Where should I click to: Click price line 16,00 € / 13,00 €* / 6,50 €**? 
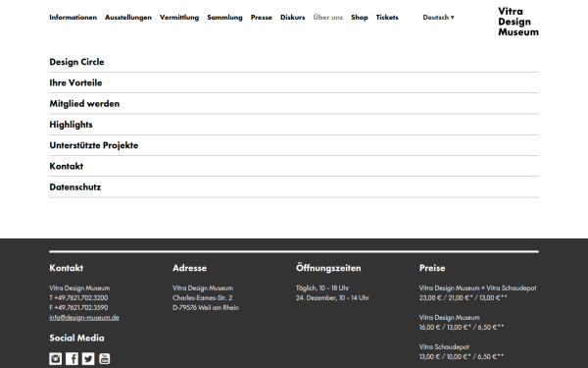coord(462,327)
